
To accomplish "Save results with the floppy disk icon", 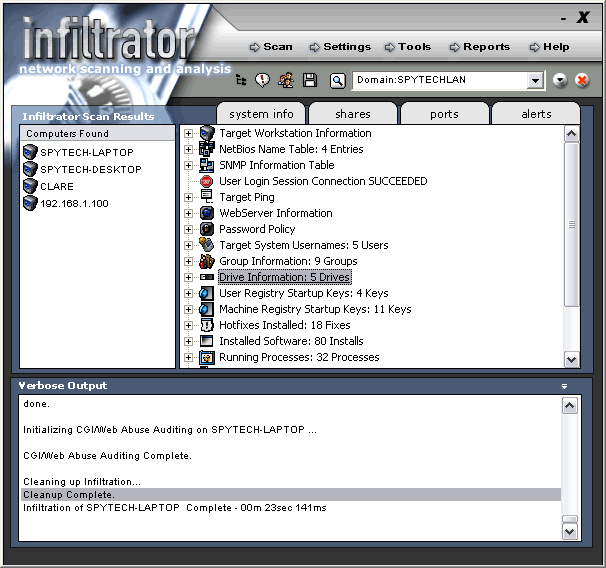I will (x=310, y=80).
